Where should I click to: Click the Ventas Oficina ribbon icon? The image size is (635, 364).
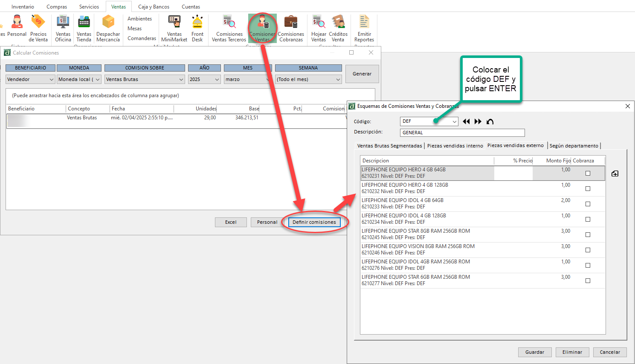(63, 28)
